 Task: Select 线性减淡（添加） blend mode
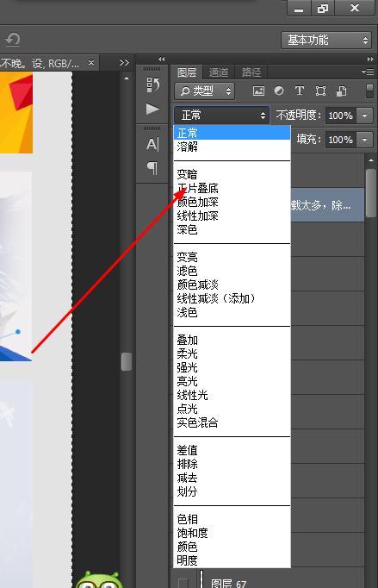click(232, 298)
